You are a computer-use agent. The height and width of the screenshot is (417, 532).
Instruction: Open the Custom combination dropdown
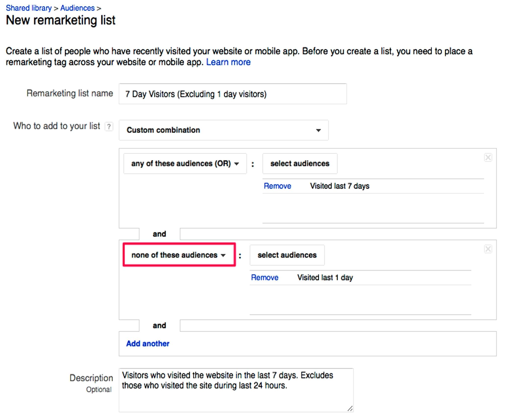coord(223,130)
